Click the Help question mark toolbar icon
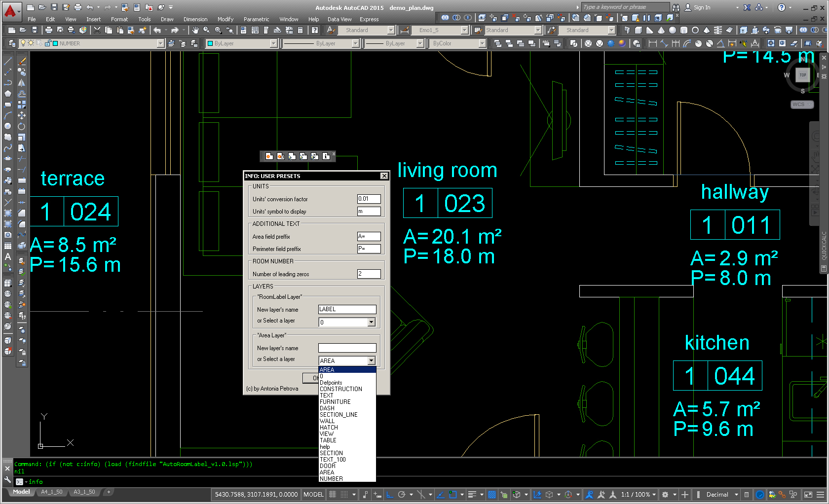This screenshot has width=829, height=504. tap(315, 30)
